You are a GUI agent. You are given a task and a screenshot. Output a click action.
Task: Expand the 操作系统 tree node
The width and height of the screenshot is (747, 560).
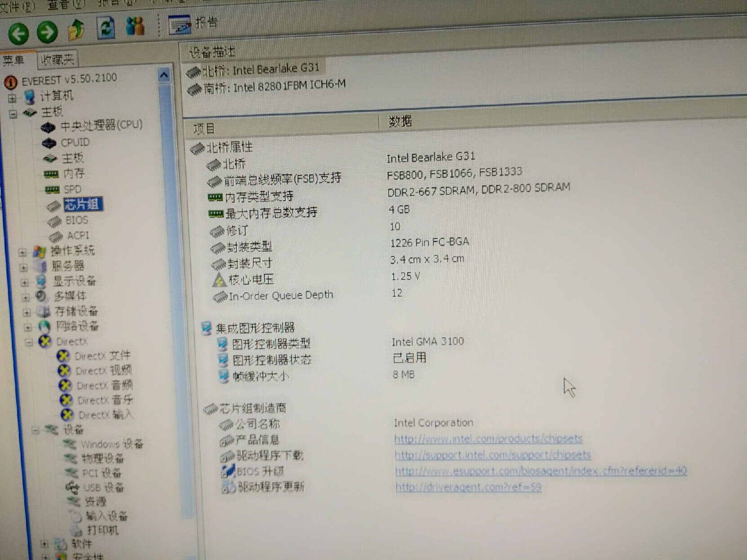coord(22,253)
